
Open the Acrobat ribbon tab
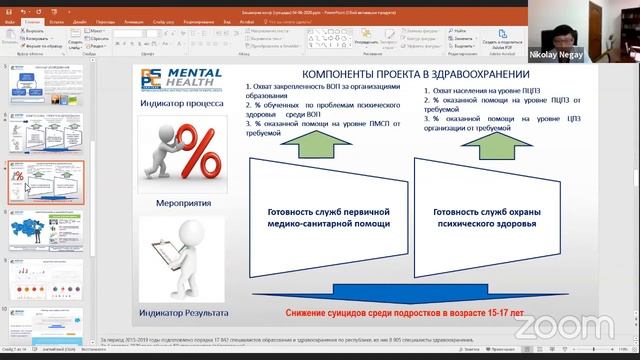(247, 22)
